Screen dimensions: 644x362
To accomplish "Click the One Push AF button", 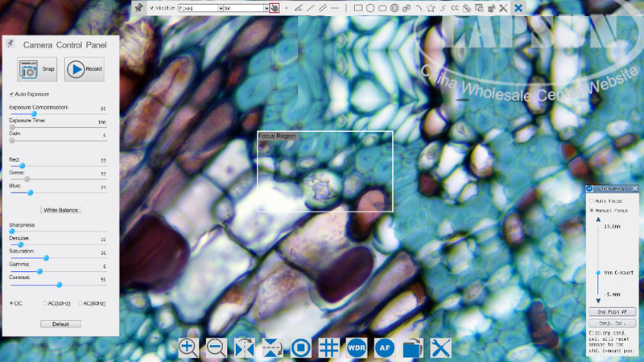I will (612, 311).
